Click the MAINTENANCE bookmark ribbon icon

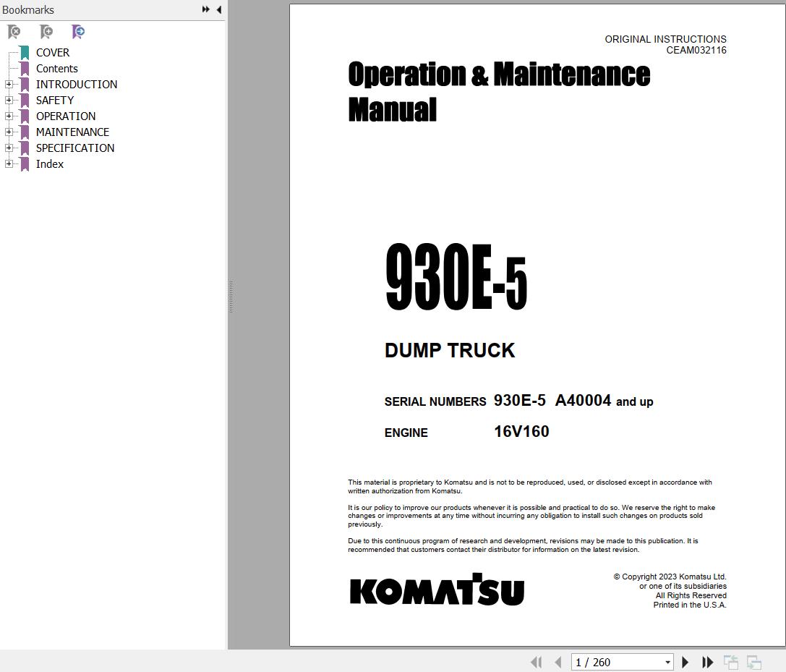(25, 132)
